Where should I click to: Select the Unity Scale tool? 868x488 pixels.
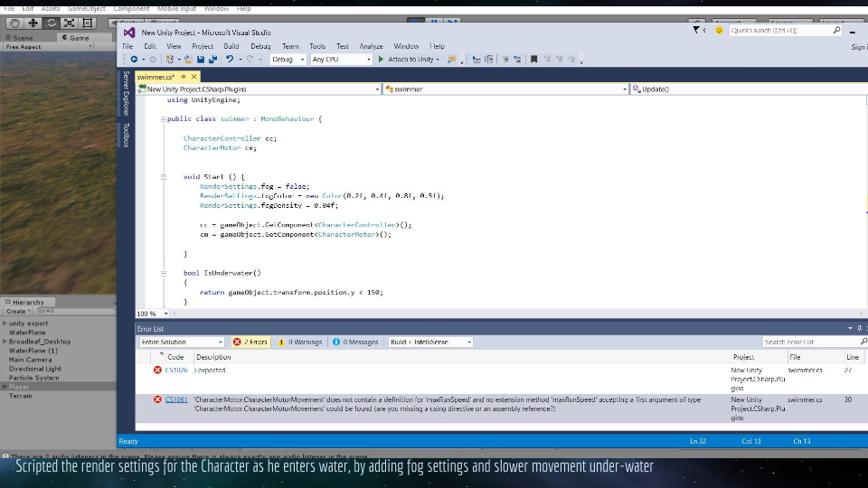click(69, 23)
